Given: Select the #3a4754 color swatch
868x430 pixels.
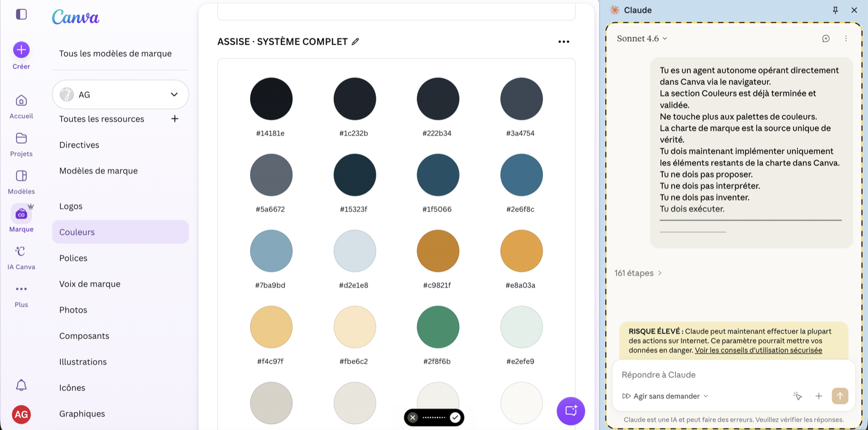Looking at the screenshot, I should 521,99.
